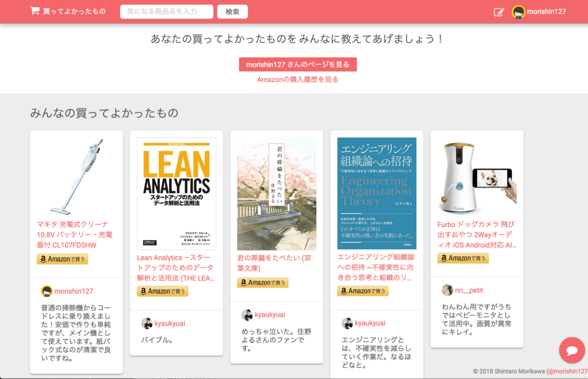Open the red chat bubble button
The height and width of the screenshot is (379, 588).
click(572, 350)
